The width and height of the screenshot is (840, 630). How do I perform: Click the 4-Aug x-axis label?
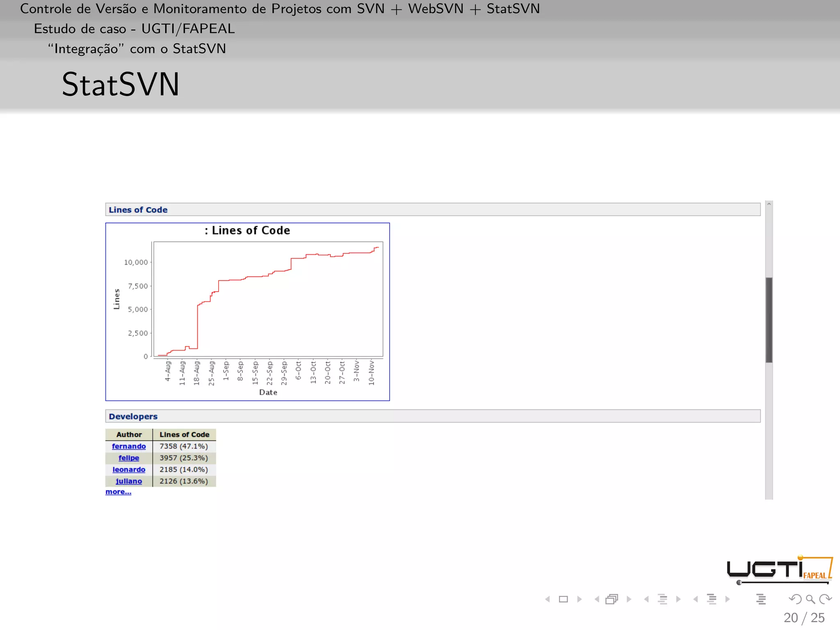click(x=167, y=371)
